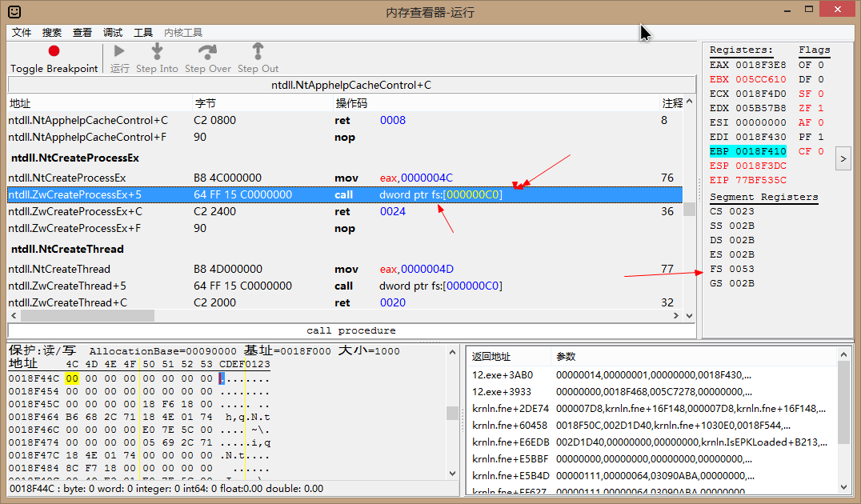Click the Step Into icon
861x504 pixels.
(157, 51)
